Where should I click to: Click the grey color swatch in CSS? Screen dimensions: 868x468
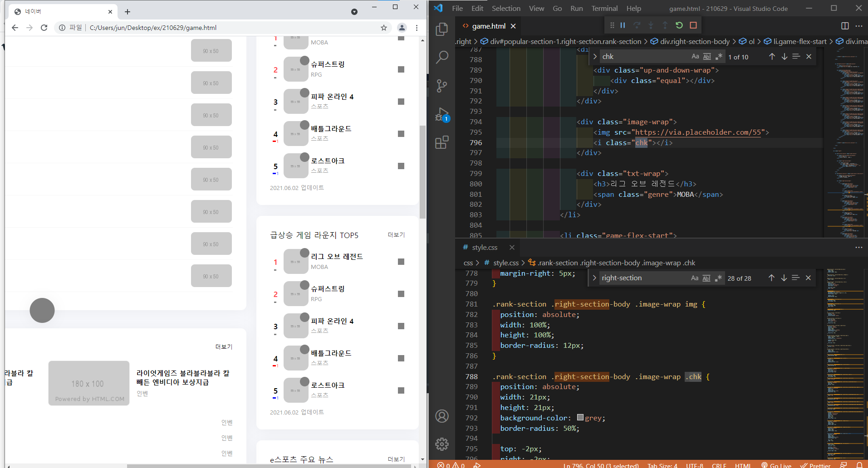point(580,418)
